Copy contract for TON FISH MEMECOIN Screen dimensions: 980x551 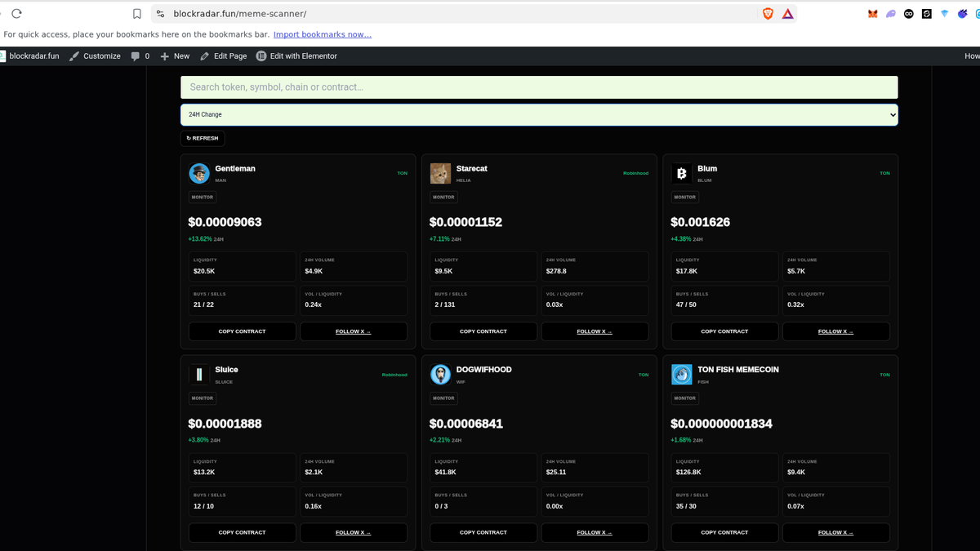pyautogui.click(x=724, y=532)
